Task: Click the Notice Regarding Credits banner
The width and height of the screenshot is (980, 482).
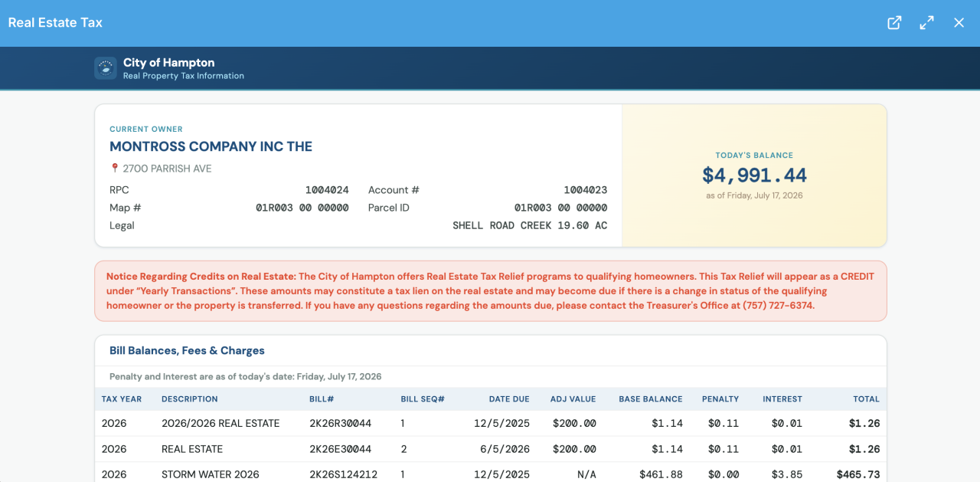Action: [490, 291]
